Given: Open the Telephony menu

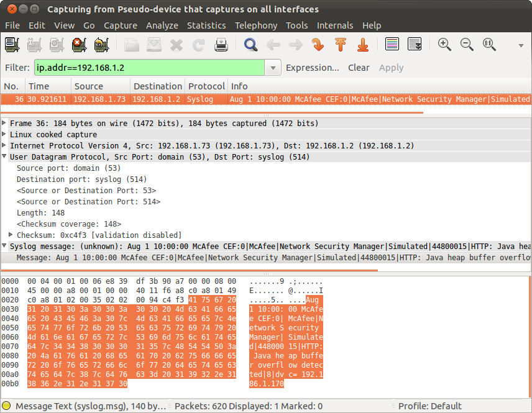Looking at the screenshot, I should click(256, 25).
